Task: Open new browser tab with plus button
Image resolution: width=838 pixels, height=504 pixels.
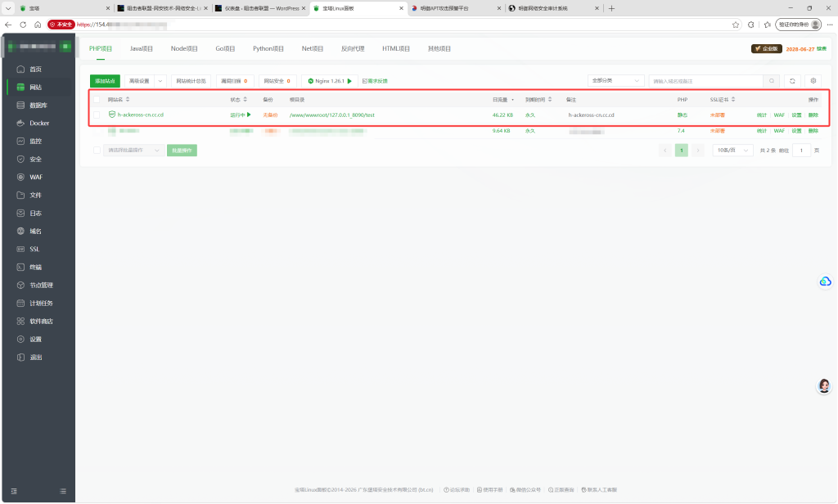Action: point(611,8)
